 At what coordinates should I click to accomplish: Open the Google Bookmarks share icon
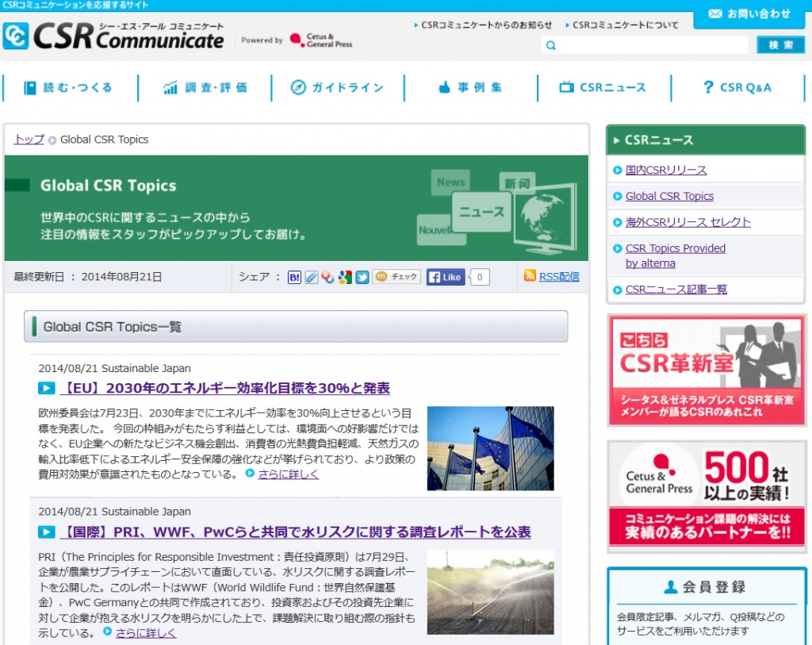pyautogui.click(x=345, y=277)
